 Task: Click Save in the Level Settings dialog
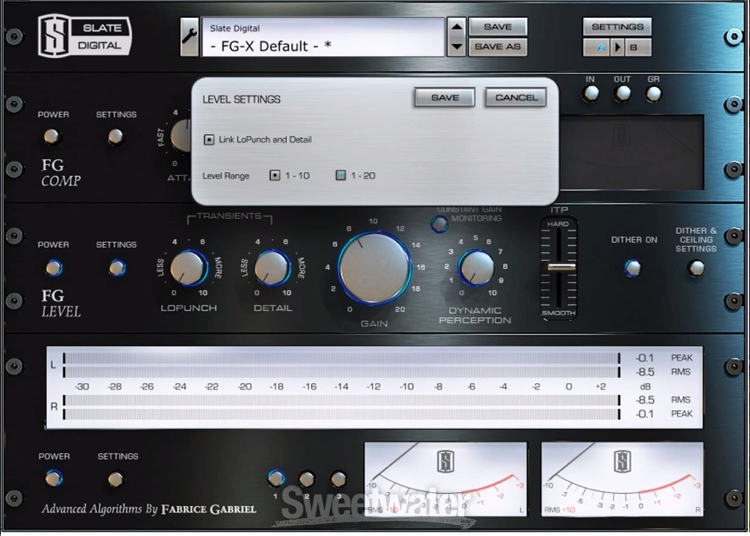pos(444,98)
